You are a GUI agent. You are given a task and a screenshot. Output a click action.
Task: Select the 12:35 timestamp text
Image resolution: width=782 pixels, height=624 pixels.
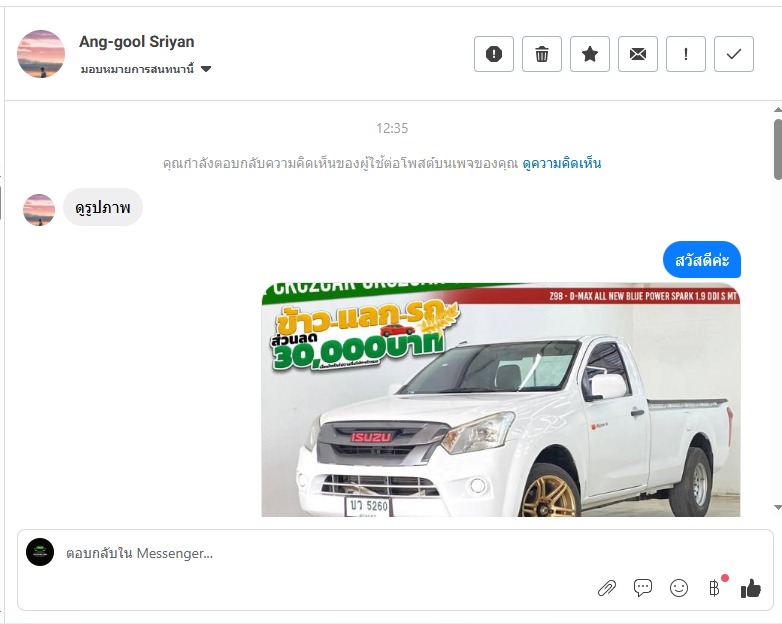pyautogui.click(x=392, y=129)
